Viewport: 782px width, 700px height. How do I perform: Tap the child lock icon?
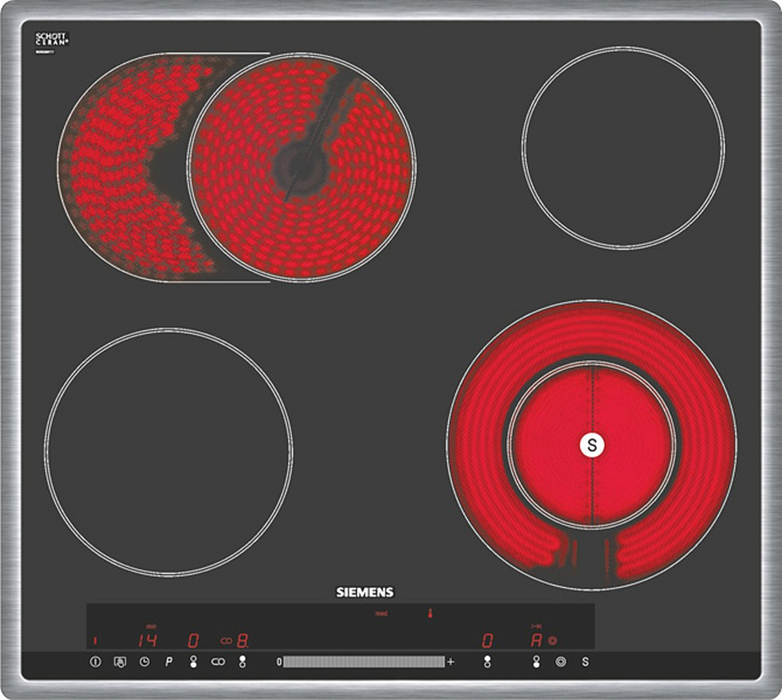[120, 662]
